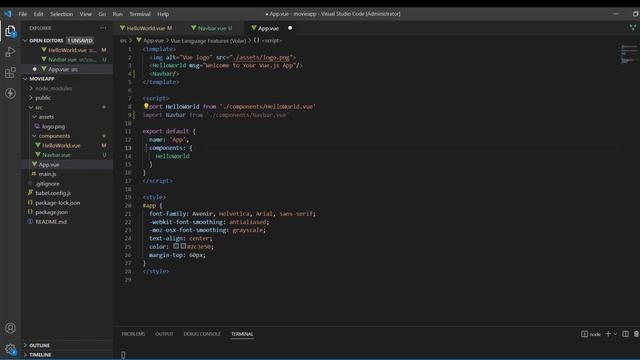Open HelloWorld.vue in Open Editors list
Viewport: 640px width, 360px height.
coord(67,50)
